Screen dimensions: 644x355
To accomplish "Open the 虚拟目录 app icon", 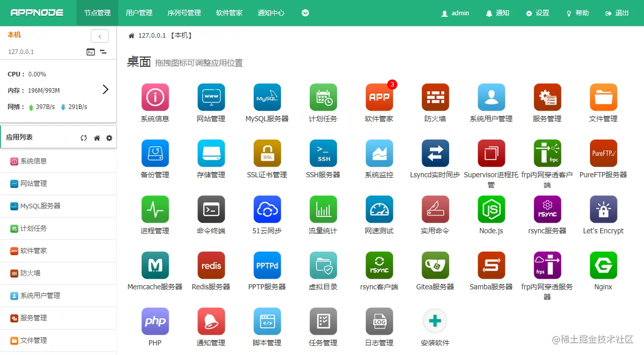I will coord(323,265).
